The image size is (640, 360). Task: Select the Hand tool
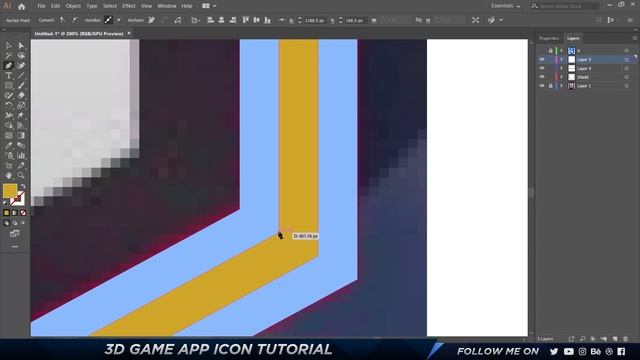(x=9, y=176)
